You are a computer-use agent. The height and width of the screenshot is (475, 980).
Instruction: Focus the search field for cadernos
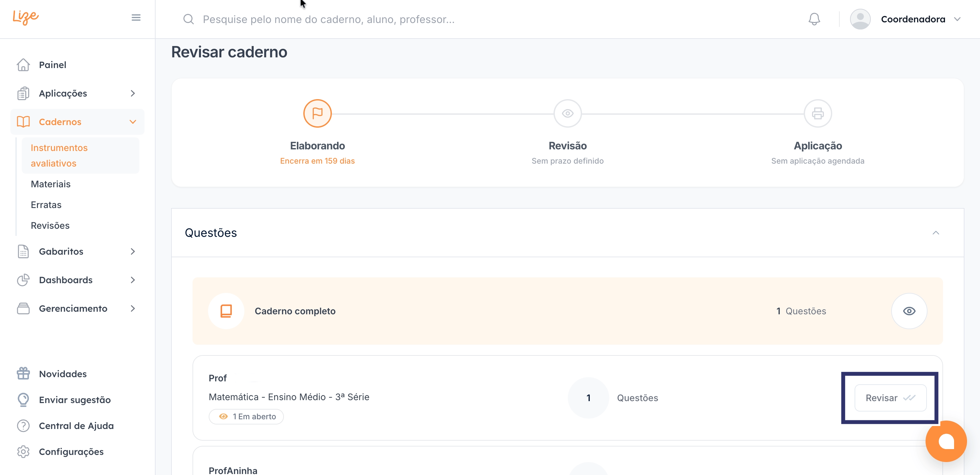tap(329, 19)
